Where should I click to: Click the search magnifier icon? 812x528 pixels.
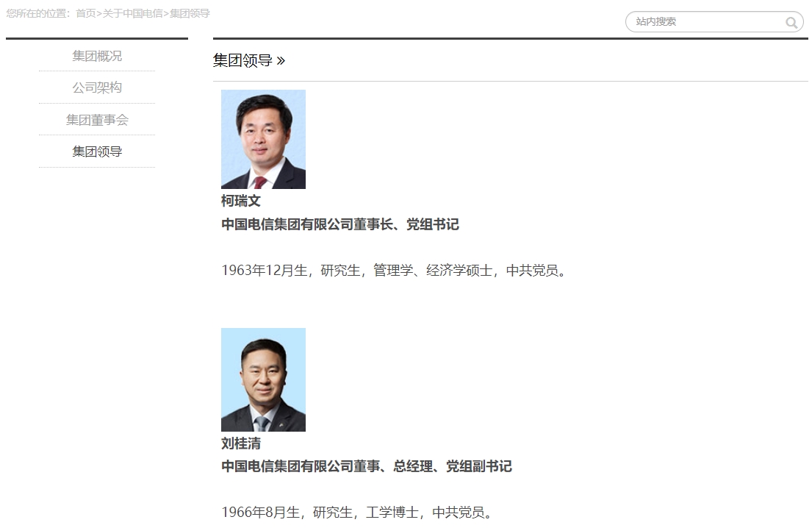[x=791, y=22]
